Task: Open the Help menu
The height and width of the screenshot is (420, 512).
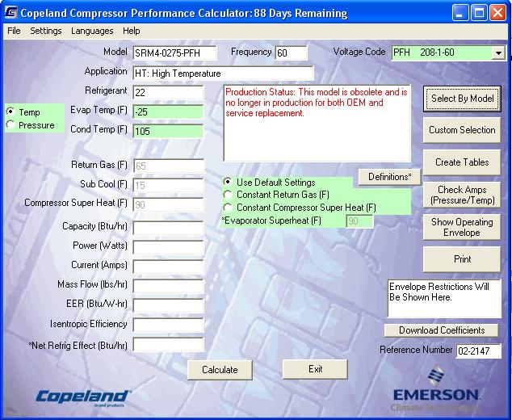Action: [132, 31]
